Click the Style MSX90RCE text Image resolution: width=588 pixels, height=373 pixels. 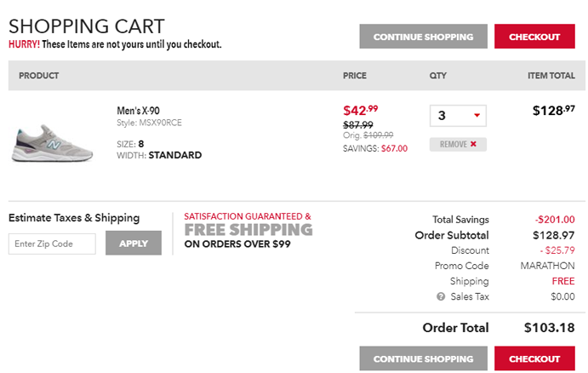point(149,123)
